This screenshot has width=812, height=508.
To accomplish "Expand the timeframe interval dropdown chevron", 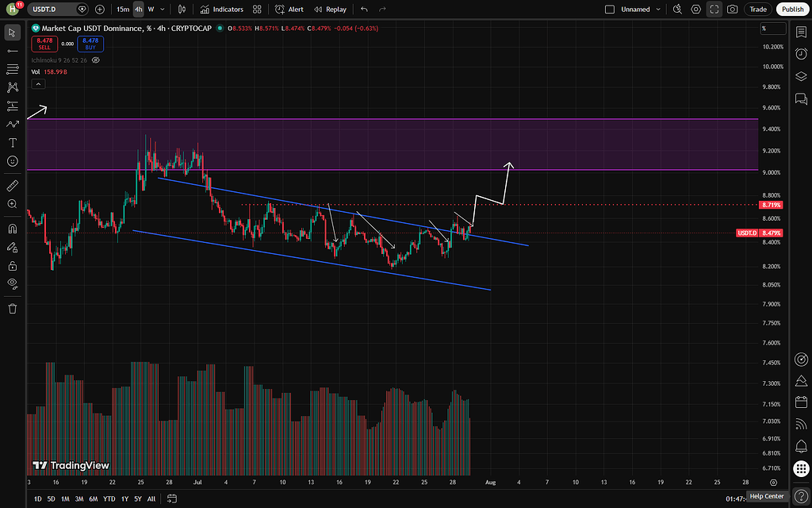I will pos(163,10).
